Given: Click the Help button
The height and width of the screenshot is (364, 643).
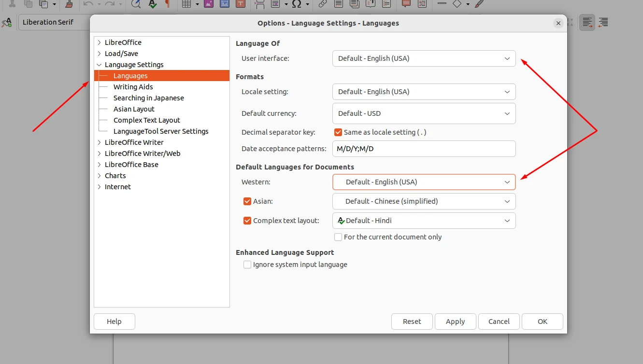Looking at the screenshot, I should pos(114,322).
